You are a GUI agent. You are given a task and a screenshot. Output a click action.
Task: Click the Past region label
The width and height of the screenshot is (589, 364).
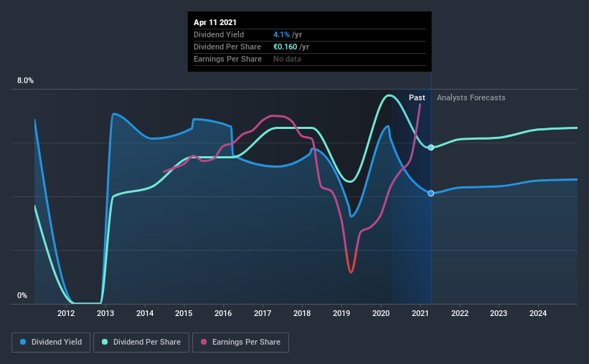click(417, 97)
